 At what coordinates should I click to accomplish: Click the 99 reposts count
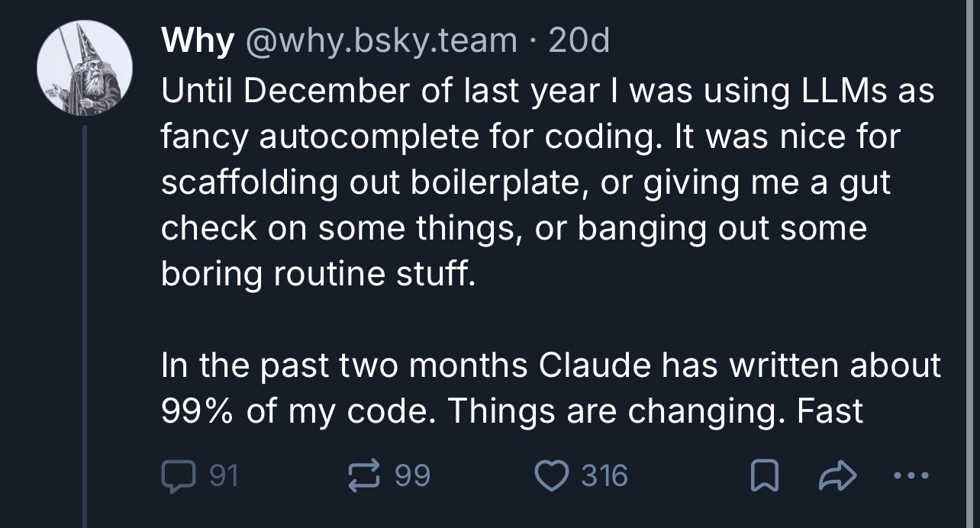pos(413,476)
